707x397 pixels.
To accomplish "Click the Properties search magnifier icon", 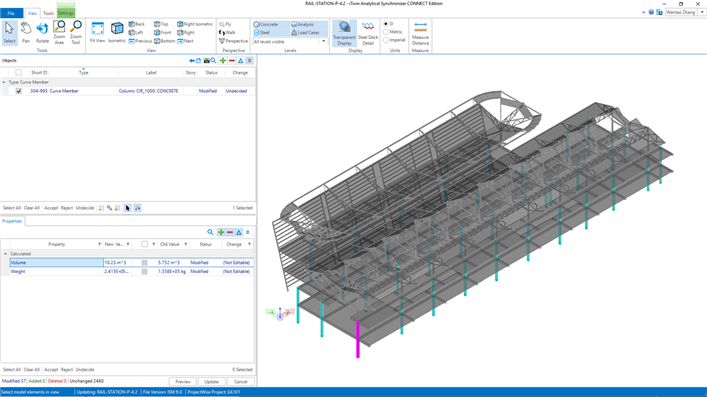I will tap(210, 232).
